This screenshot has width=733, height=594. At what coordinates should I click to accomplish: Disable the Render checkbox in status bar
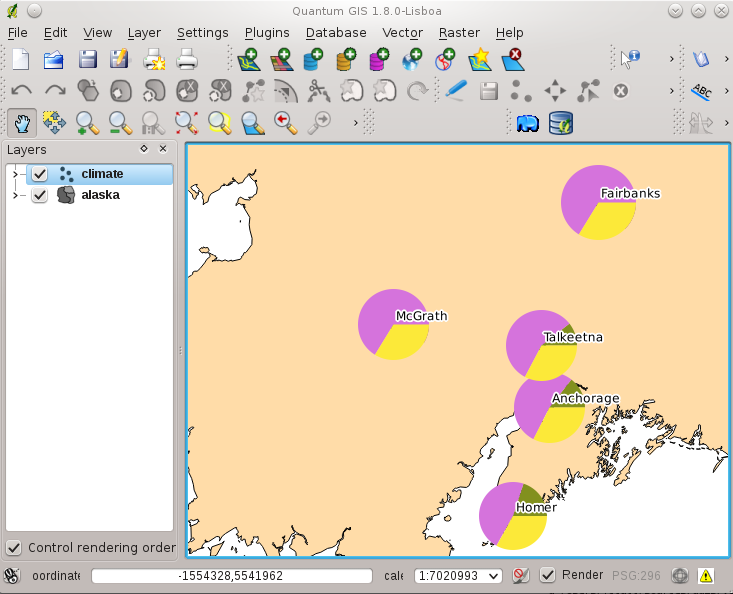(548, 575)
